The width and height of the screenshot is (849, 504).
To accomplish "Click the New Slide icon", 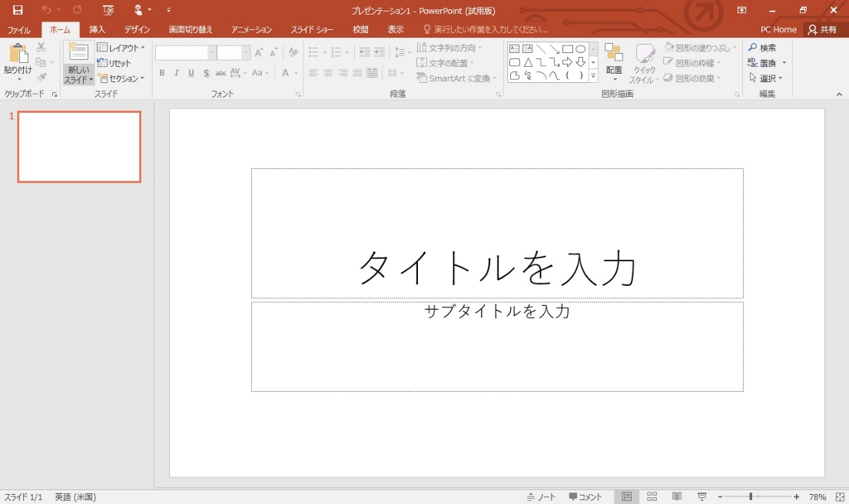I will (x=79, y=52).
